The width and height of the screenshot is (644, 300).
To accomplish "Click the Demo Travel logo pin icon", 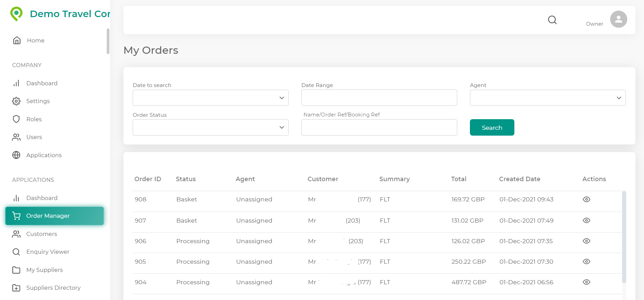I will [x=16, y=14].
